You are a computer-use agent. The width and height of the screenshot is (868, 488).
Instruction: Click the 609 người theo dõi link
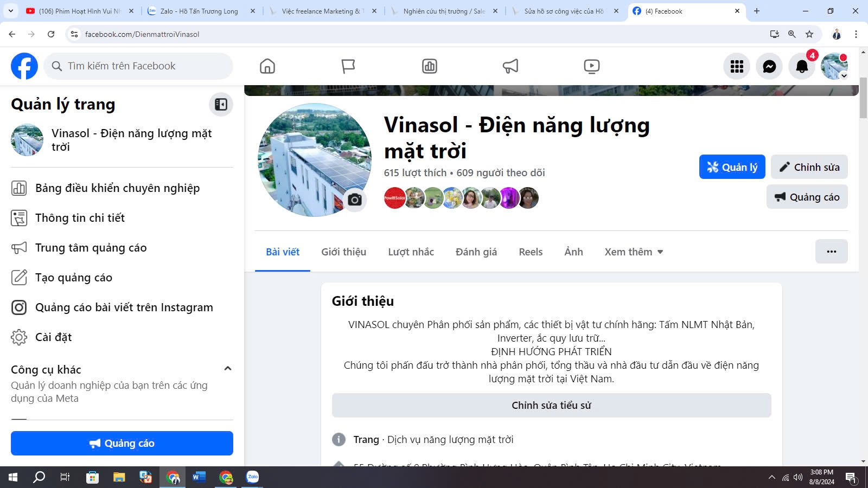point(501,173)
